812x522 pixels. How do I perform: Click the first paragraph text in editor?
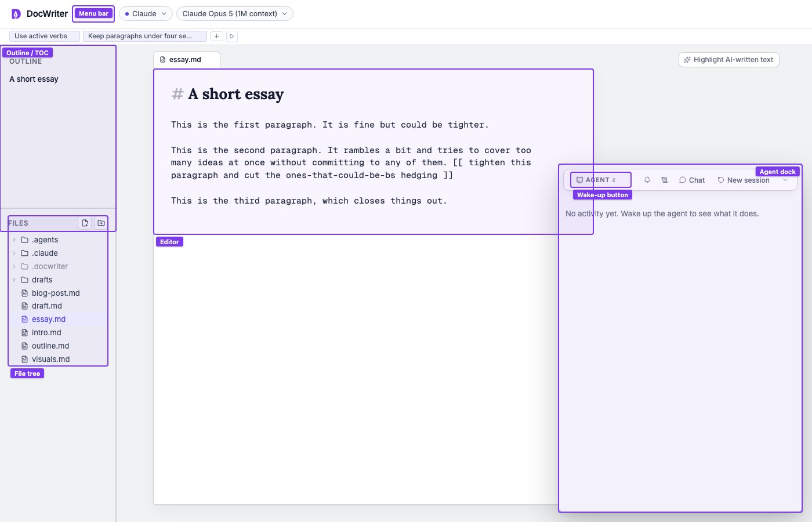pyautogui.click(x=329, y=125)
